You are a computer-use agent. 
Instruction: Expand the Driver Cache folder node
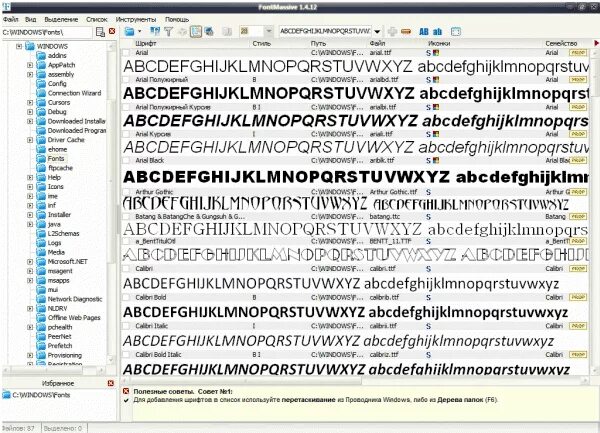[30, 140]
